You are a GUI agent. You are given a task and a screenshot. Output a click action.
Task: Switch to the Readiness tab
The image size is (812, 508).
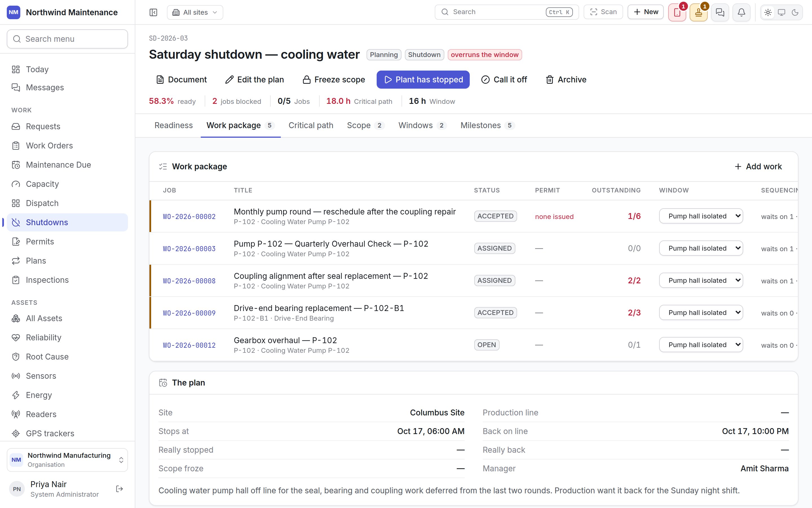point(173,125)
